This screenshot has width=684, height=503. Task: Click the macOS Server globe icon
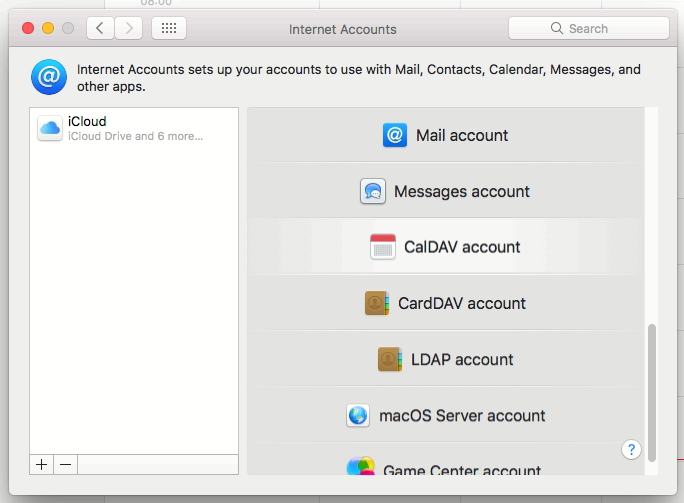click(358, 415)
